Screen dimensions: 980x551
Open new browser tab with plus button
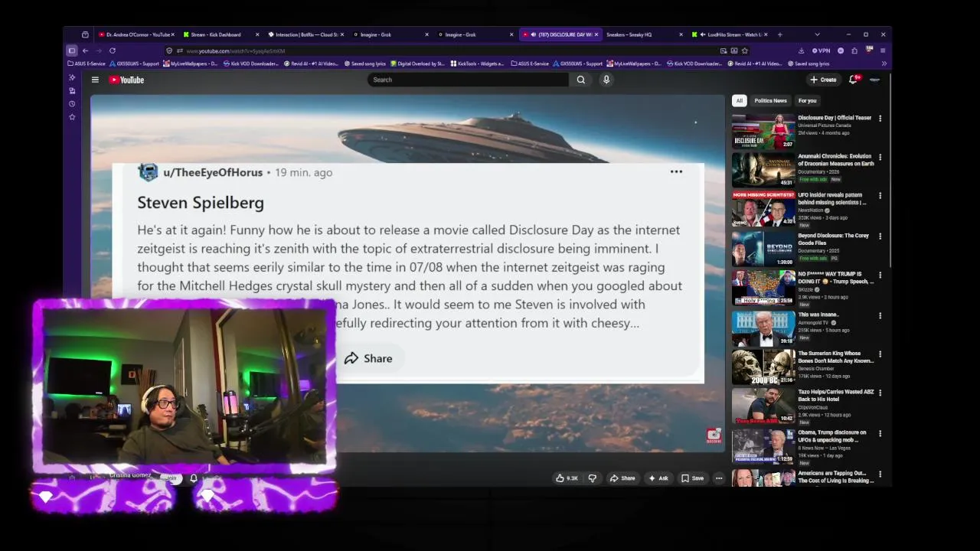tap(780, 34)
